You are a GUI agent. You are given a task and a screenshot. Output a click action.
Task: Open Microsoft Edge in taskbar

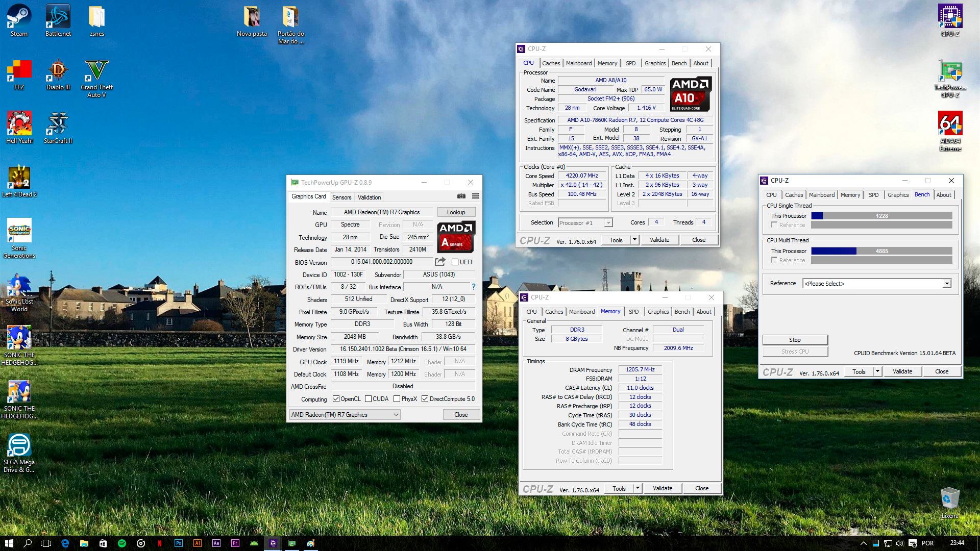click(x=65, y=543)
